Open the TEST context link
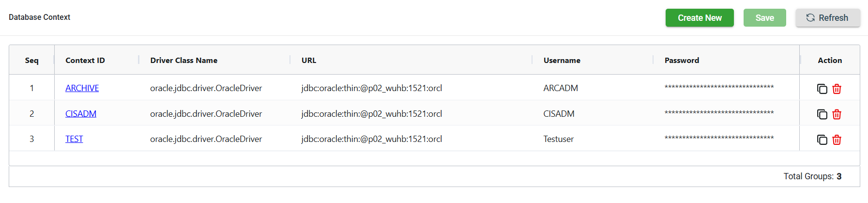Screen dimensions: 868x203 point(74,139)
